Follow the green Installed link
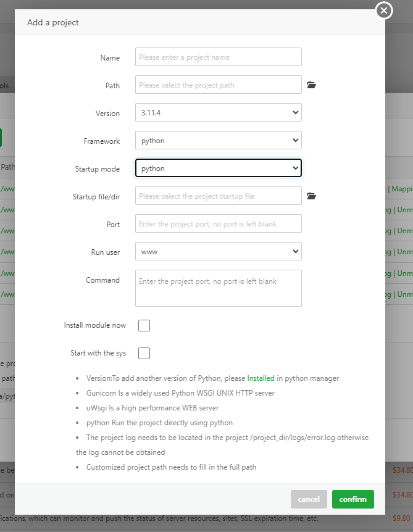Screen dimensions: 413x532 click(x=261, y=378)
